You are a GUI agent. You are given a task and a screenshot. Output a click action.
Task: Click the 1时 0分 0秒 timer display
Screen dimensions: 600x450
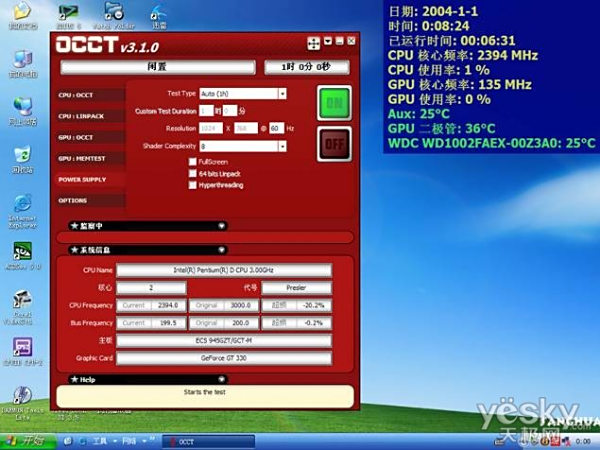click(307, 67)
